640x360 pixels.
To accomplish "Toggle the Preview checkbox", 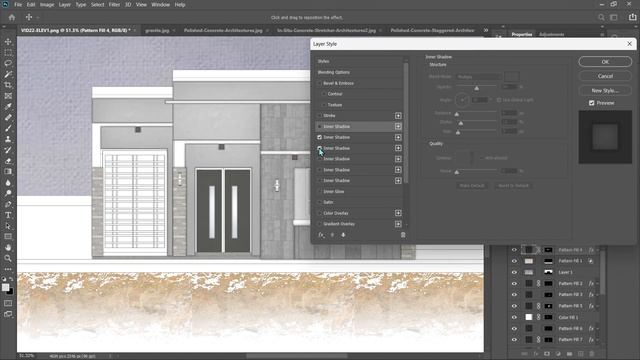I will tap(592, 103).
